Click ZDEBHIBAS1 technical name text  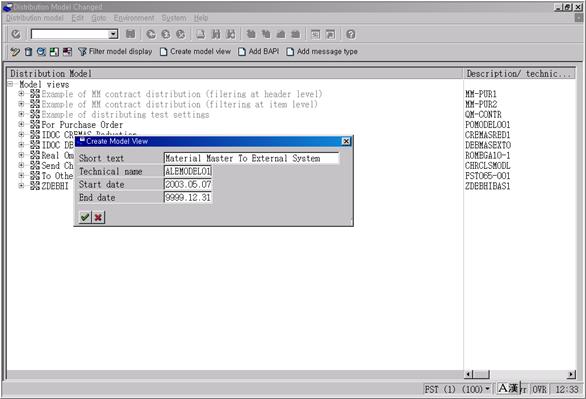(487, 186)
